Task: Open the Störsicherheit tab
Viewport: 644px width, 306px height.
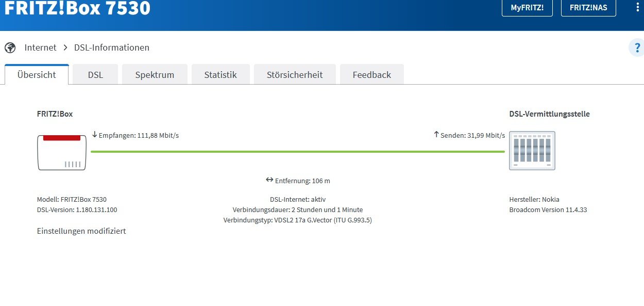Action: pyautogui.click(x=295, y=74)
